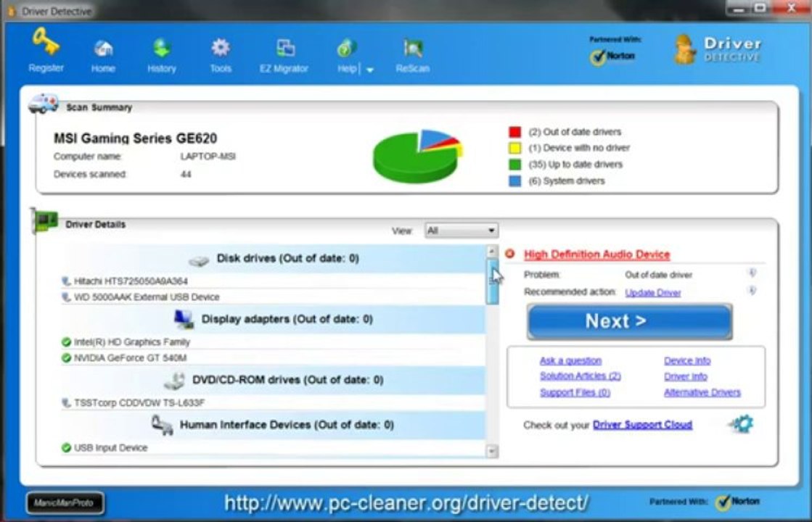Click the red Out of date drivers swatch
Screen dimensions: 812x522
(514, 132)
